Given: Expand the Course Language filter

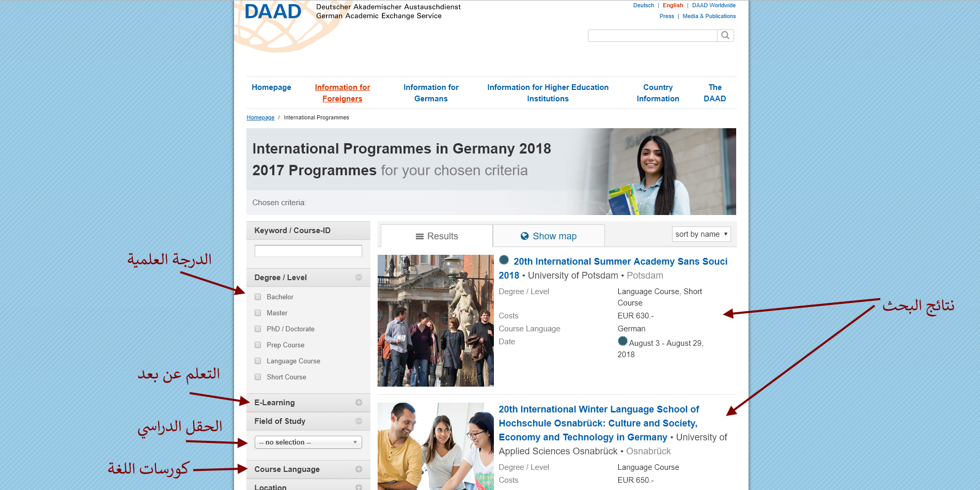Looking at the screenshot, I should (x=359, y=469).
